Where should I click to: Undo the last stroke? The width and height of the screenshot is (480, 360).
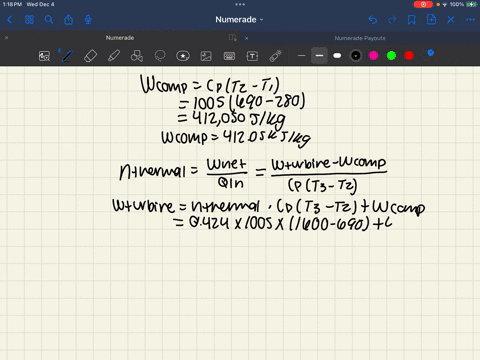point(373,20)
